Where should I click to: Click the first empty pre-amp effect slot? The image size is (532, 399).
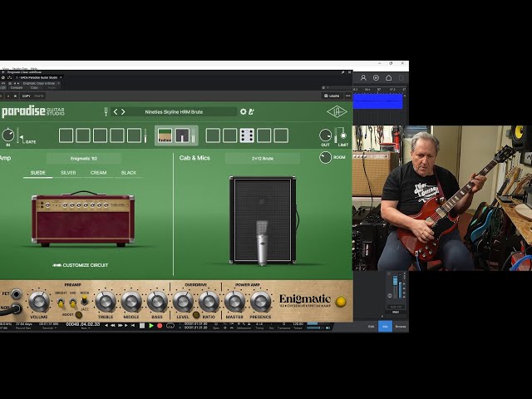(x=66, y=135)
